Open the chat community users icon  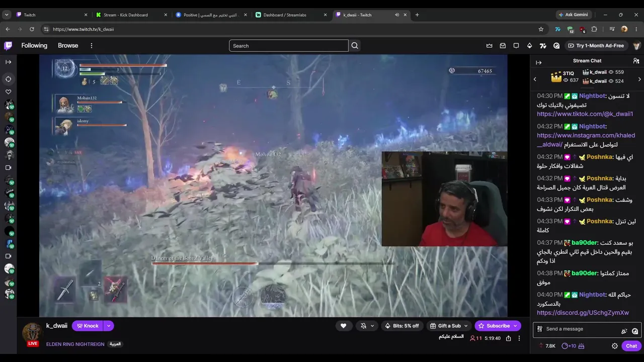[x=636, y=61]
